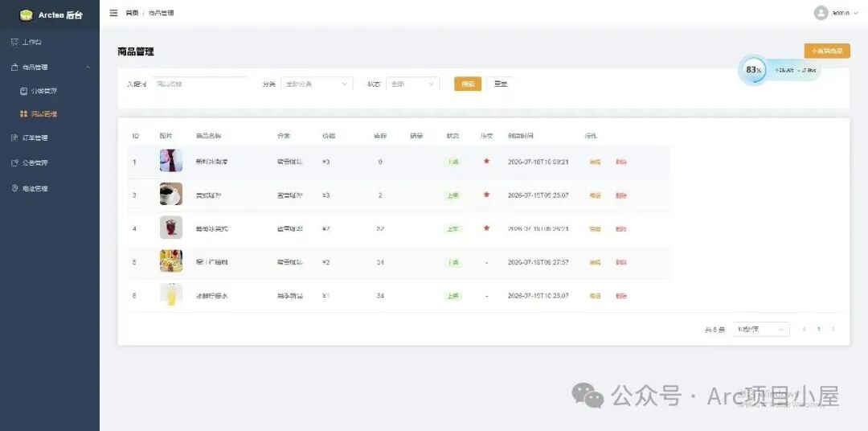
Task: Delete the product in row ID 6
Action: coord(621,296)
